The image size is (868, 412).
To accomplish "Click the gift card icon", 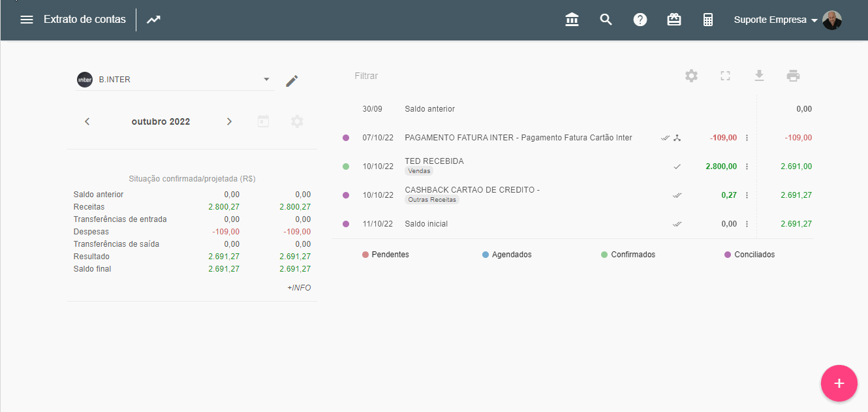I will click(674, 20).
